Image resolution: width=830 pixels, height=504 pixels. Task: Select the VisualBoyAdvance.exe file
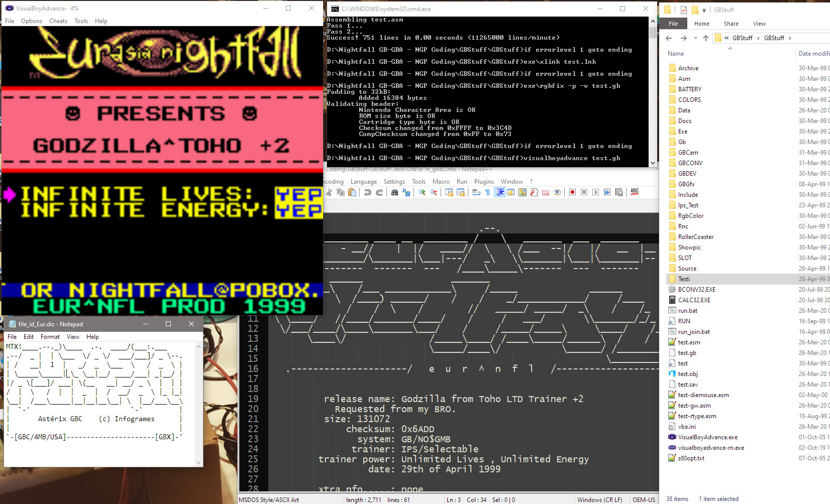(x=708, y=437)
